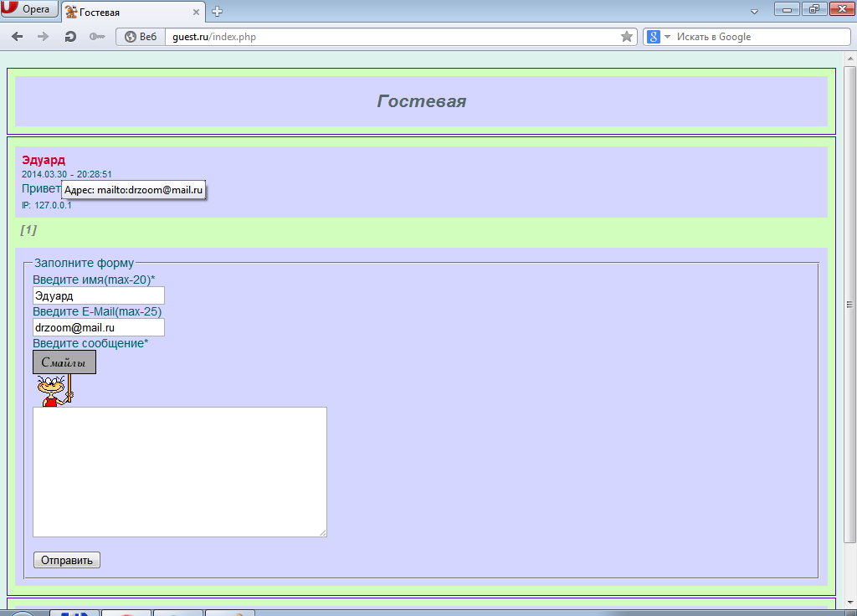Click the Заполните форму legend

tap(85, 263)
